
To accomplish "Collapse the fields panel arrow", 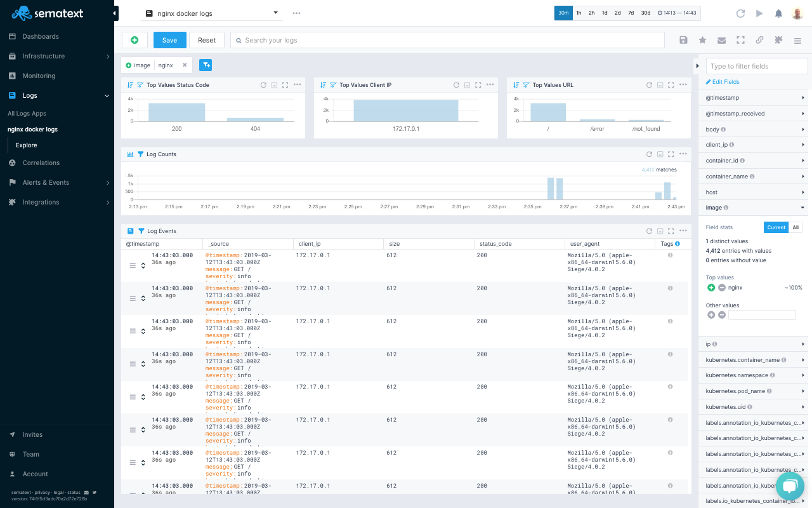I will pos(697,66).
